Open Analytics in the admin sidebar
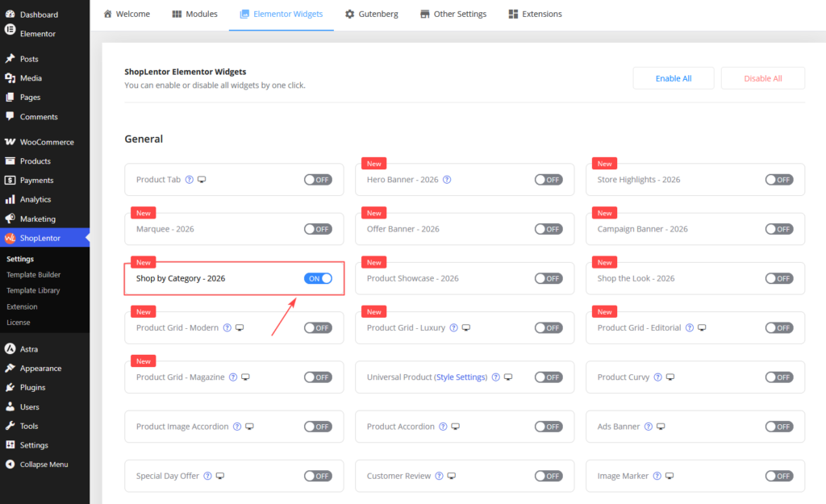 [45, 200]
